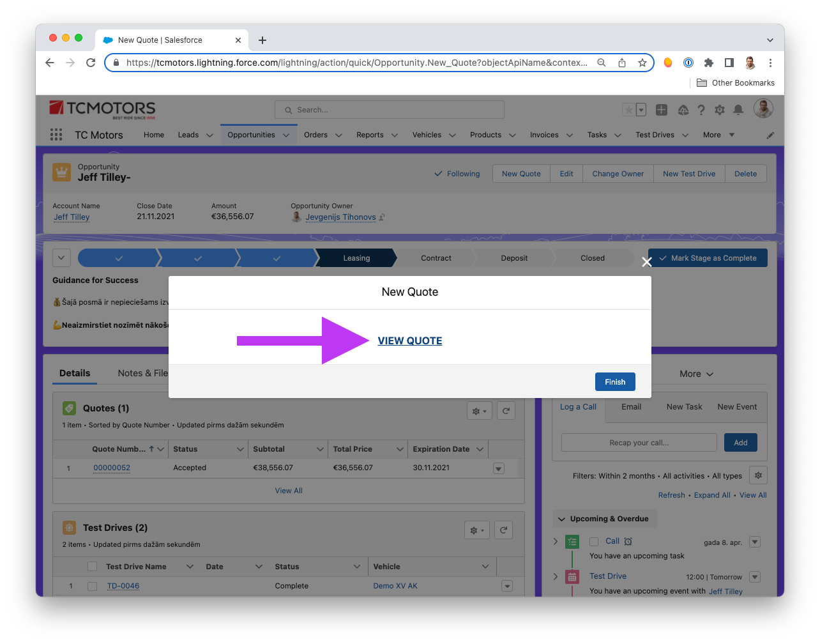820x644 pixels.
Task: Open Salesforce Setup gear
Action: point(720,110)
